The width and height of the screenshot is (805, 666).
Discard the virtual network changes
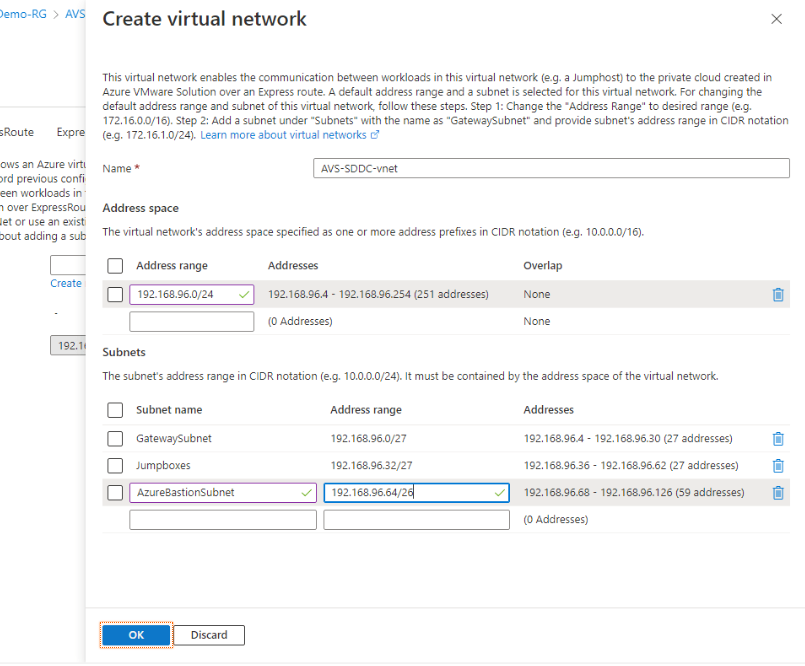(x=208, y=635)
